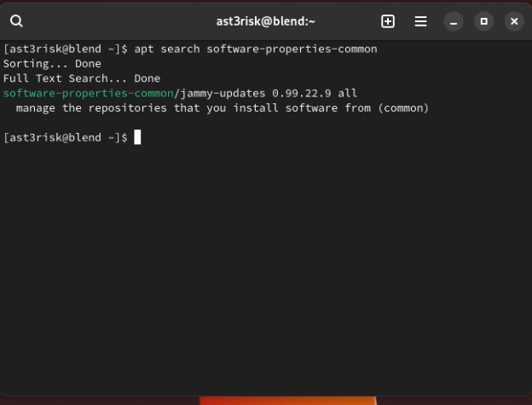Click the blinking terminal cursor block
Image resolution: width=532 pixels, height=405 pixels.
click(137, 137)
